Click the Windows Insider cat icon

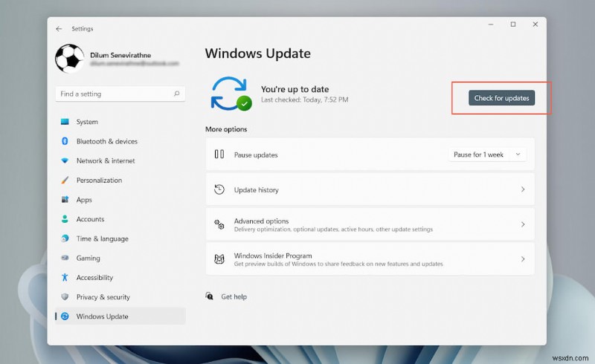click(x=219, y=259)
